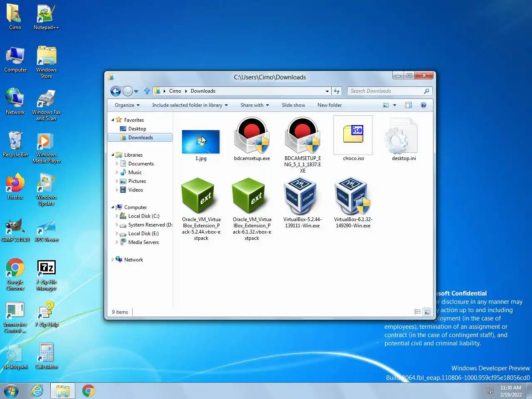This screenshot has height=399, width=532.
Task: Open the Windows Update desktop shortcut
Action: point(46,189)
